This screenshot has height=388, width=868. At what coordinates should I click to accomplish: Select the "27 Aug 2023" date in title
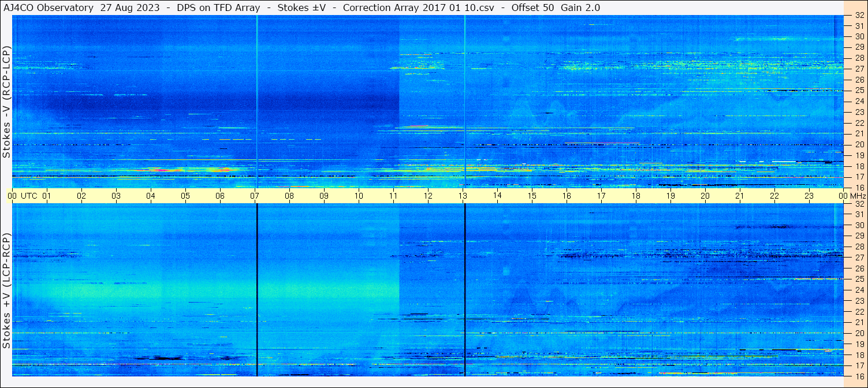coord(129,8)
